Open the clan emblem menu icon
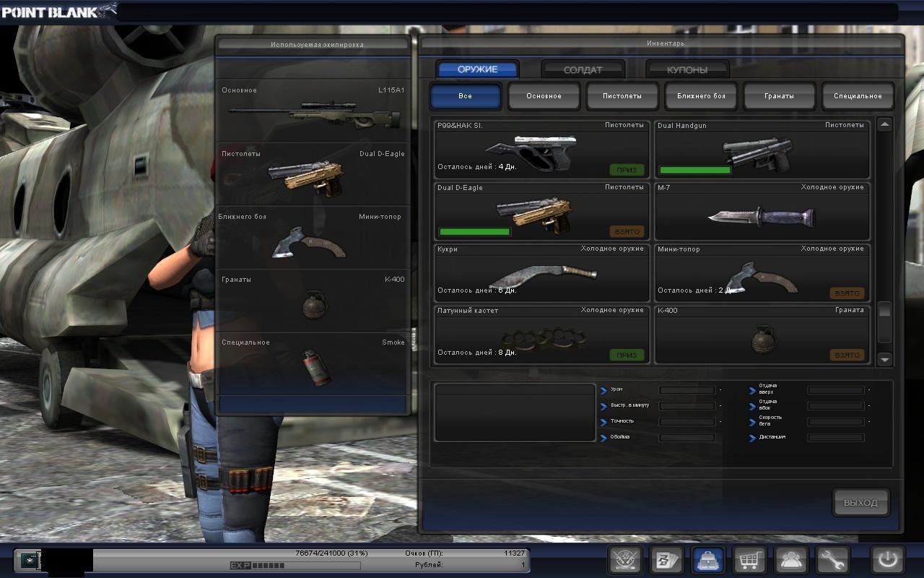924x578 pixels. (625, 560)
